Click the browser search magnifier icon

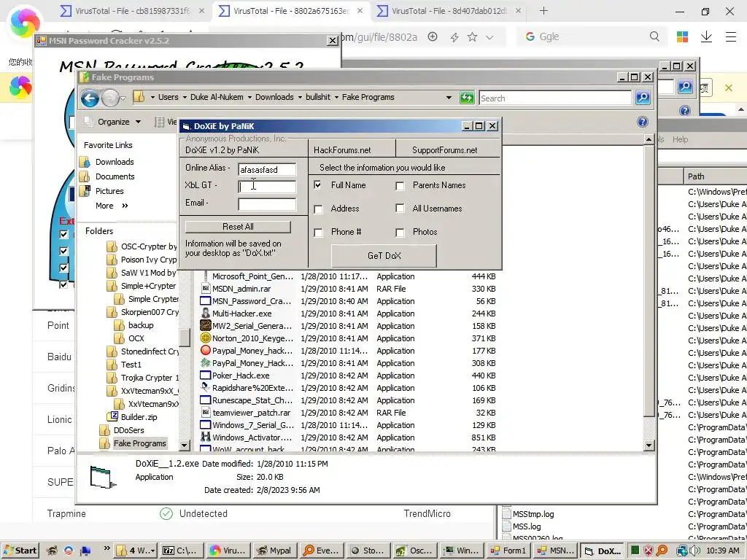pyautogui.click(x=654, y=36)
